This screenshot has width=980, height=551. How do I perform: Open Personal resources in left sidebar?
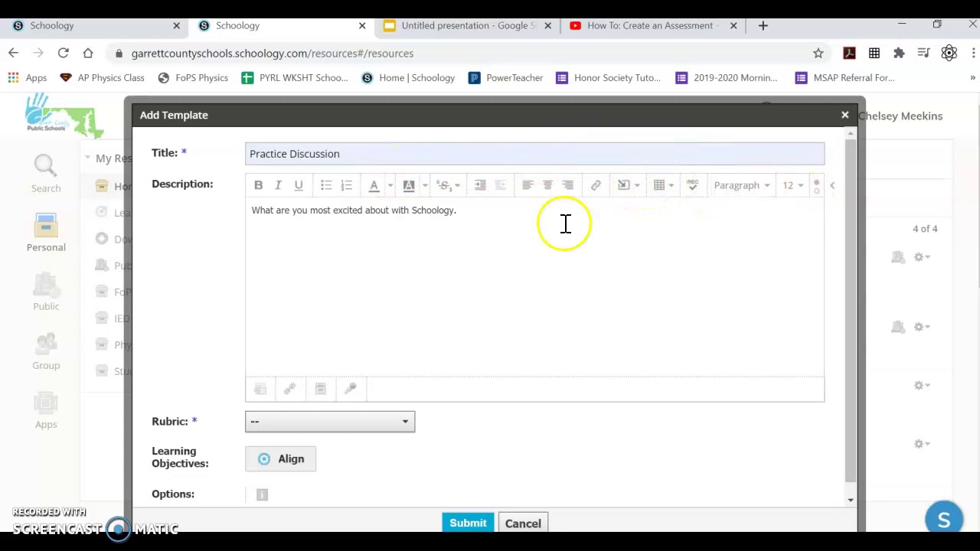46,233
